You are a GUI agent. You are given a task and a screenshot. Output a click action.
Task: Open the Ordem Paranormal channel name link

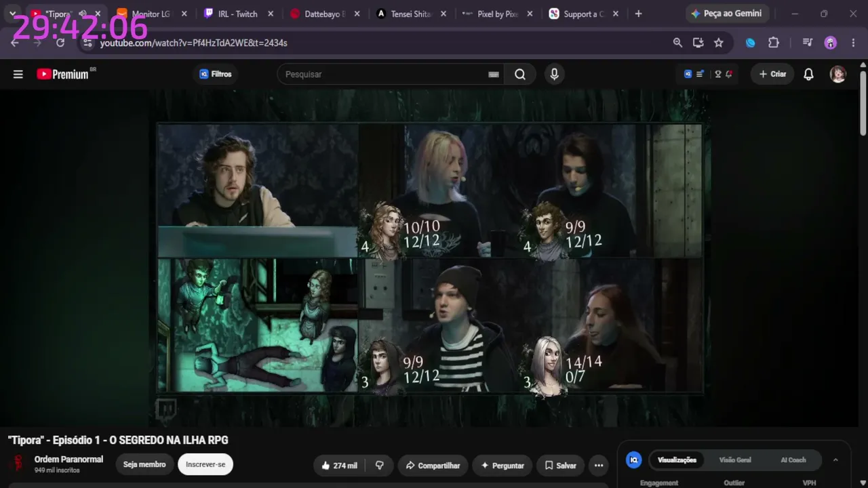pos(68,459)
